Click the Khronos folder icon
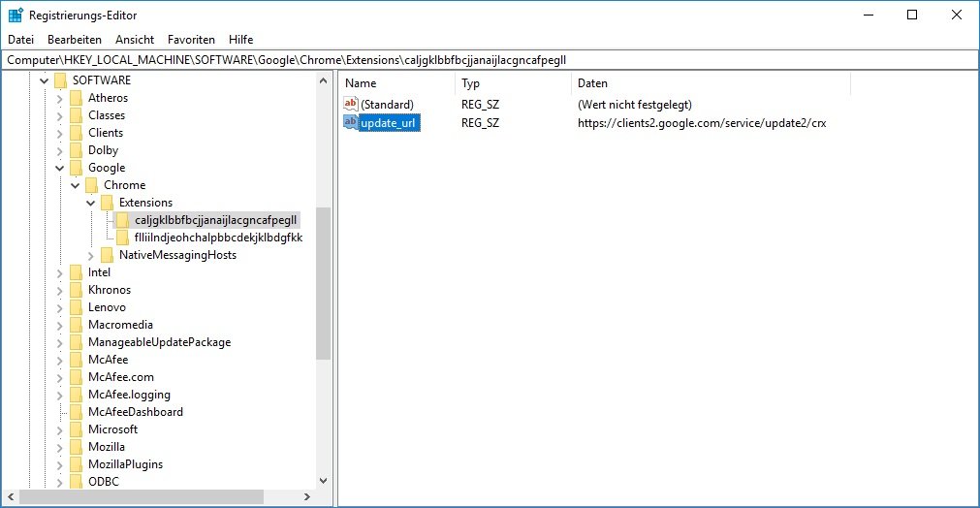Image resolution: width=980 pixels, height=508 pixels. [77, 290]
